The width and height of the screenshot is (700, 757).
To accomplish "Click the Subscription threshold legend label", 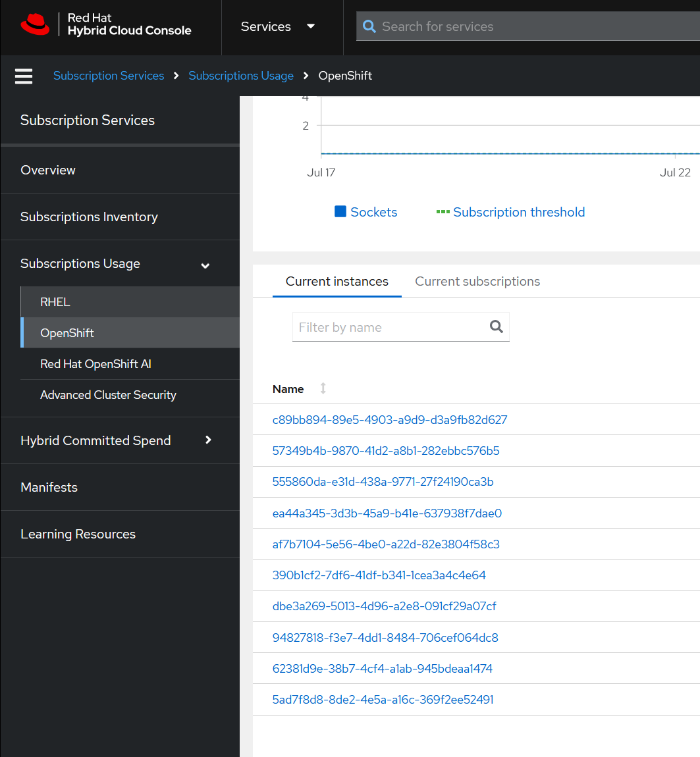I will (x=519, y=212).
